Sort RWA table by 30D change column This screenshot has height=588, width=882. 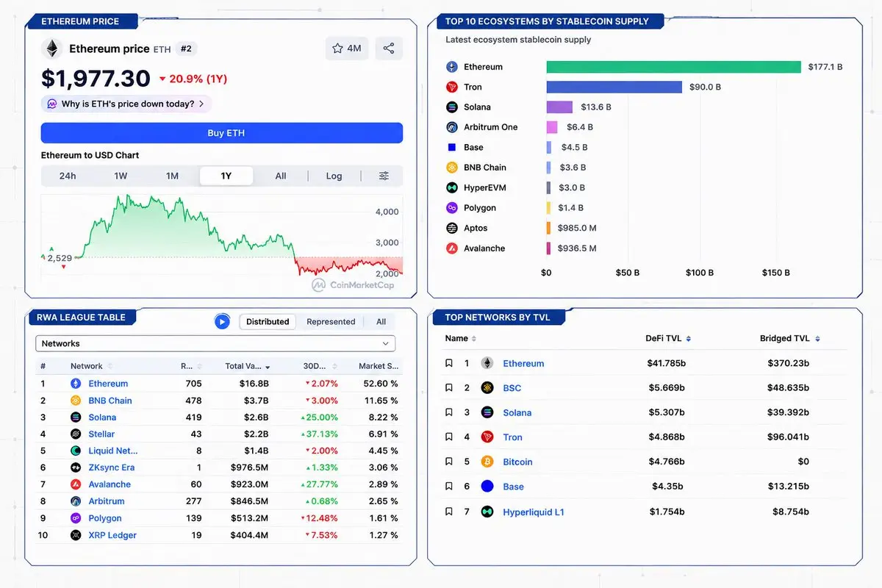pos(321,366)
